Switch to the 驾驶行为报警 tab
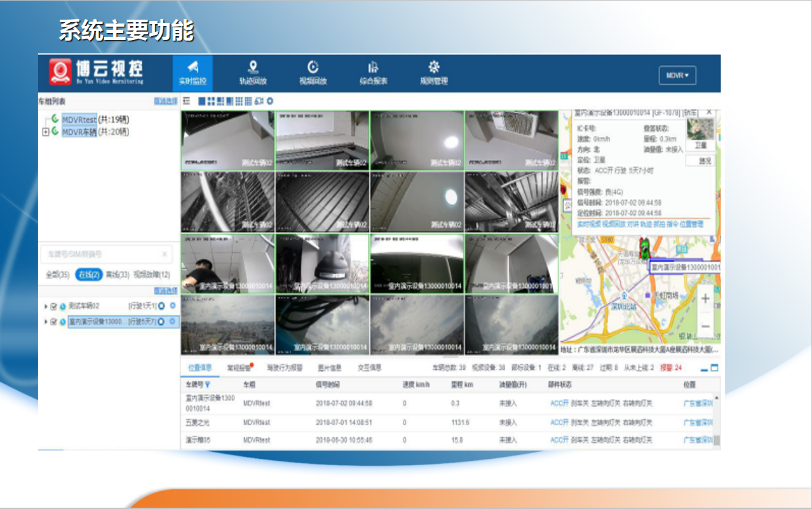Viewport: 812px width, 509px height. pyautogui.click(x=285, y=368)
